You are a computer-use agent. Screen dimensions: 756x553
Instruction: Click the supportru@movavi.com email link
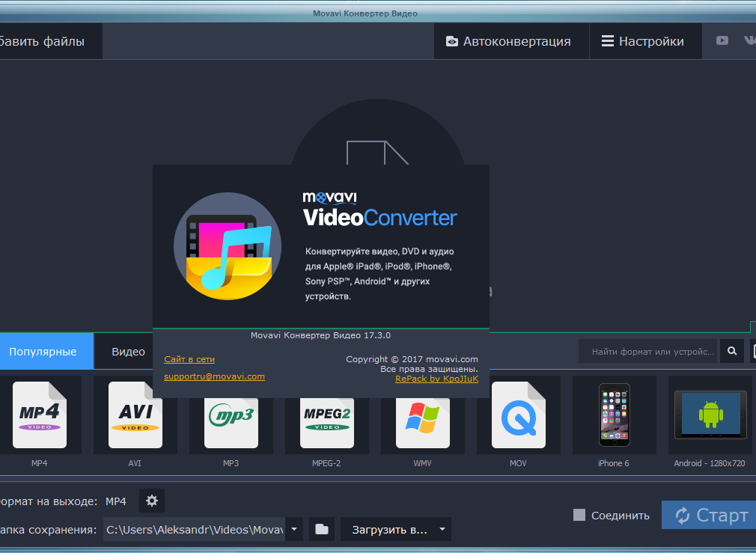pyautogui.click(x=215, y=376)
